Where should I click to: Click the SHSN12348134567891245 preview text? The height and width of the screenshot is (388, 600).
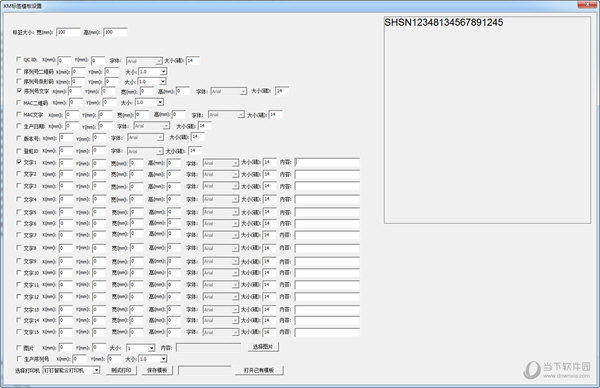pyautogui.click(x=443, y=22)
